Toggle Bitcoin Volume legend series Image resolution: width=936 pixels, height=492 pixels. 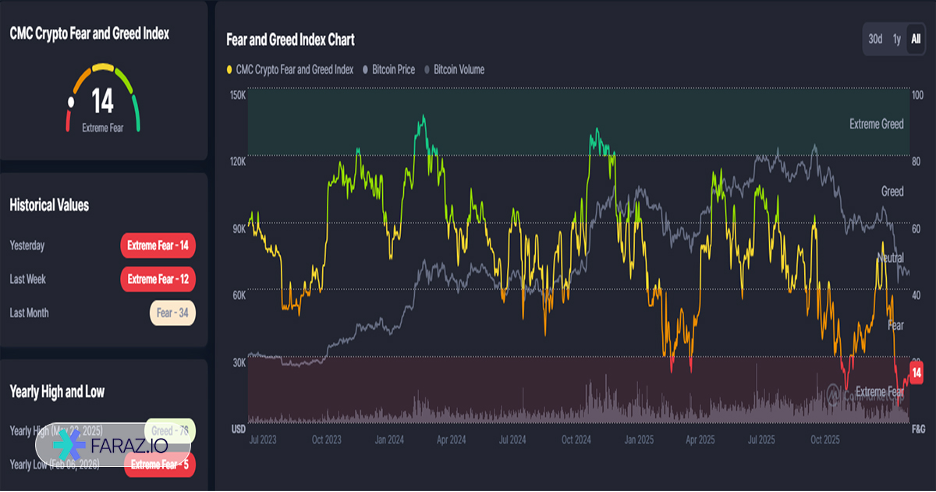coord(454,70)
